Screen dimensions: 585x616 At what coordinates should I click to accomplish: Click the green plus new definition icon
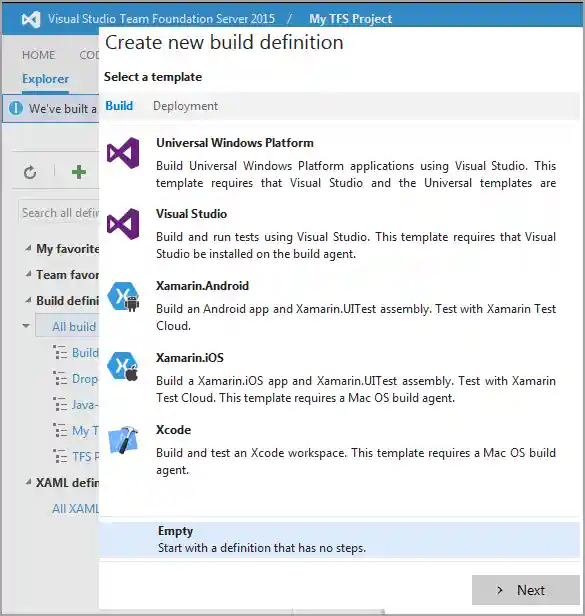coord(79,172)
